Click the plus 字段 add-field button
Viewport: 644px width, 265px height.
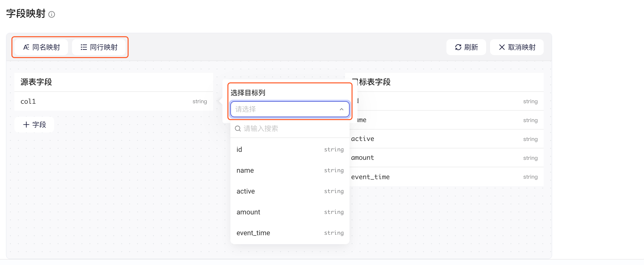coord(34,125)
